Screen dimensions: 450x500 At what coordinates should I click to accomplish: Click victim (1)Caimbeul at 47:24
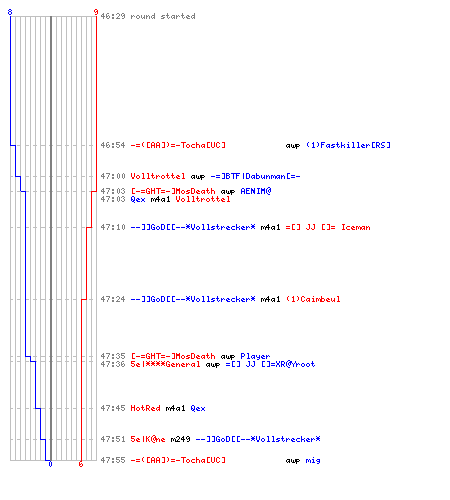point(313,299)
